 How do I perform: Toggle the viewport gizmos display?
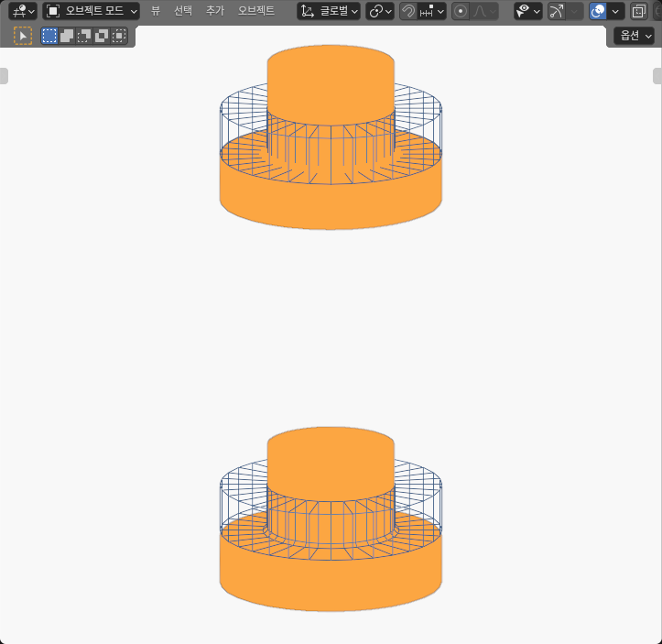pyautogui.click(x=557, y=11)
